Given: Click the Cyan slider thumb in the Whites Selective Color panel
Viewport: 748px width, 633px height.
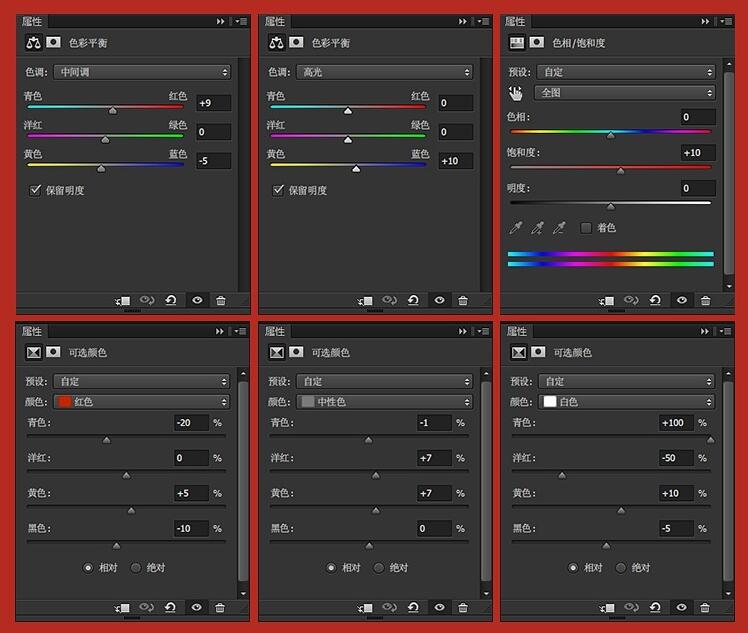Looking at the screenshot, I should click(710, 440).
